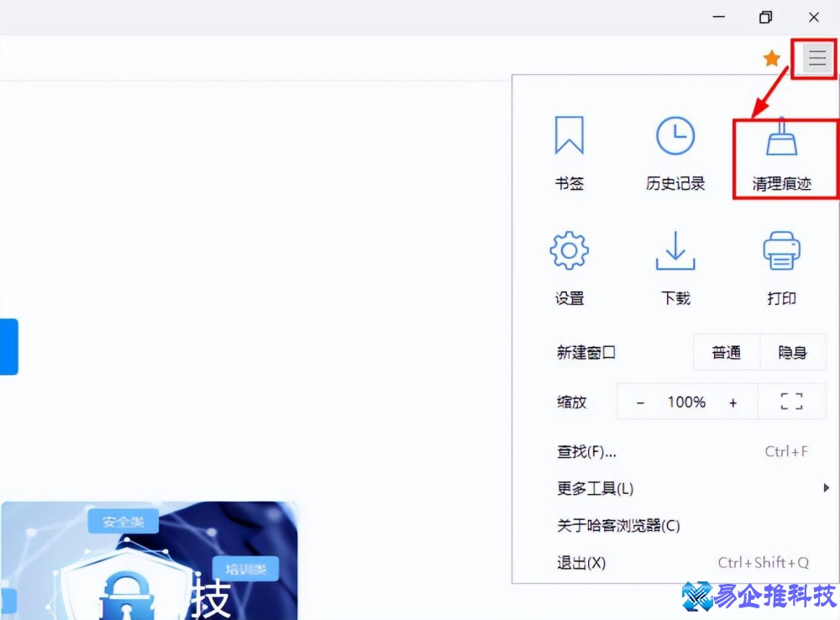
Task: Open a 隐身 incognito window
Action: [x=793, y=352]
